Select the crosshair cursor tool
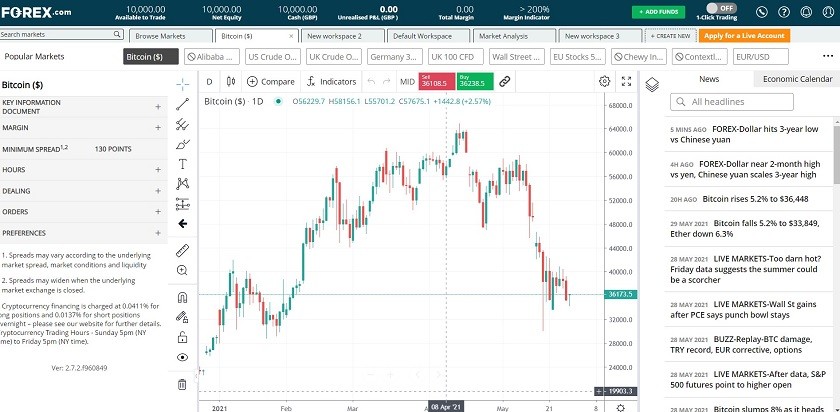This screenshot has height=412, width=840. coord(183,84)
